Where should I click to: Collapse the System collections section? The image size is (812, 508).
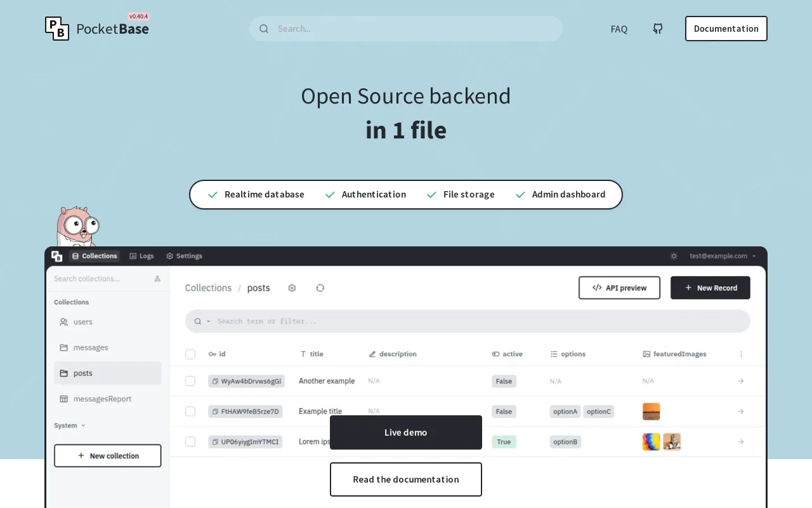pos(70,425)
